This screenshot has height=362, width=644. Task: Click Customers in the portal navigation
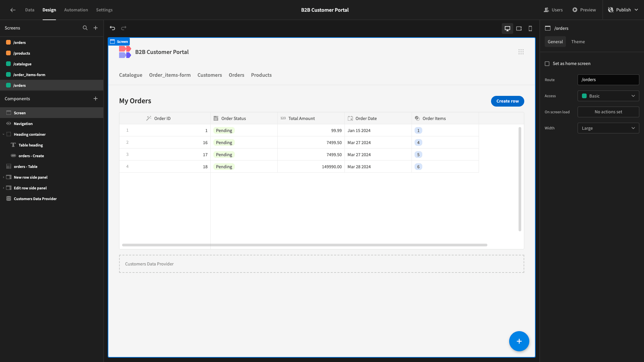coord(210,75)
